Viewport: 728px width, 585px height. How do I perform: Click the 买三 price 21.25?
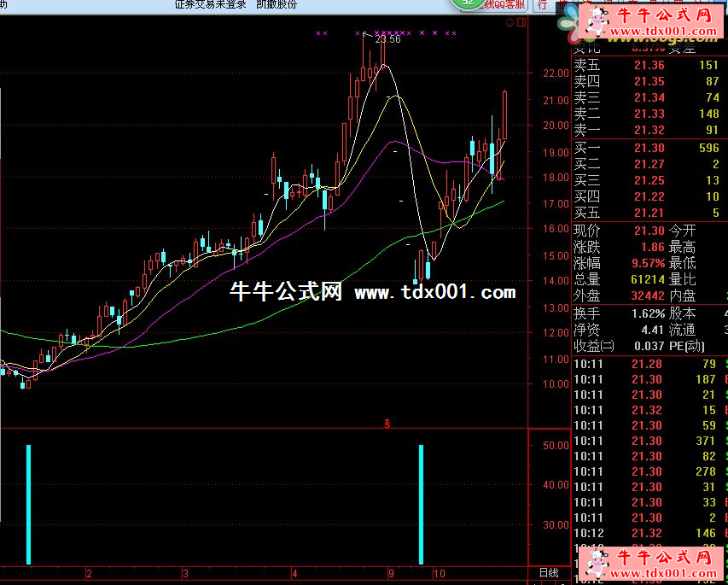coord(649,180)
